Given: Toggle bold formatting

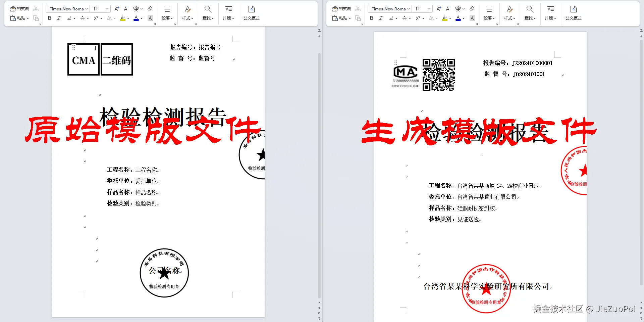Looking at the screenshot, I should [x=49, y=18].
